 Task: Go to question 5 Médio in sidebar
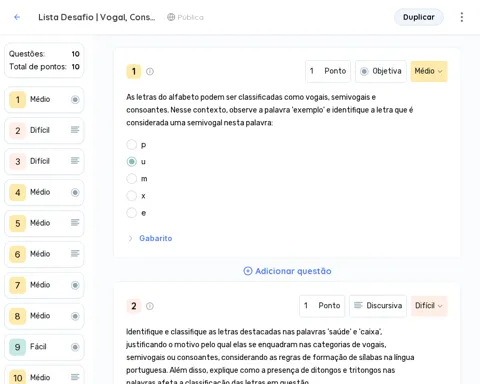coord(44,223)
